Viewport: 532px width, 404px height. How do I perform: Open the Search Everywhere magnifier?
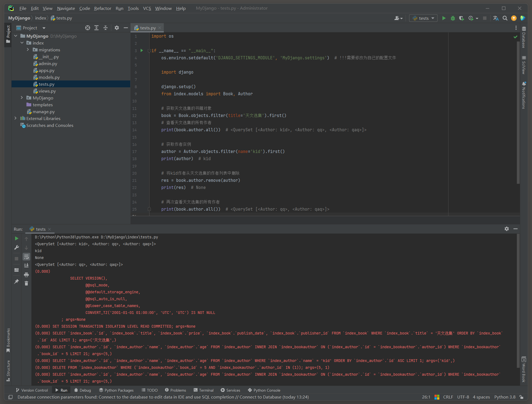[x=505, y=18]
